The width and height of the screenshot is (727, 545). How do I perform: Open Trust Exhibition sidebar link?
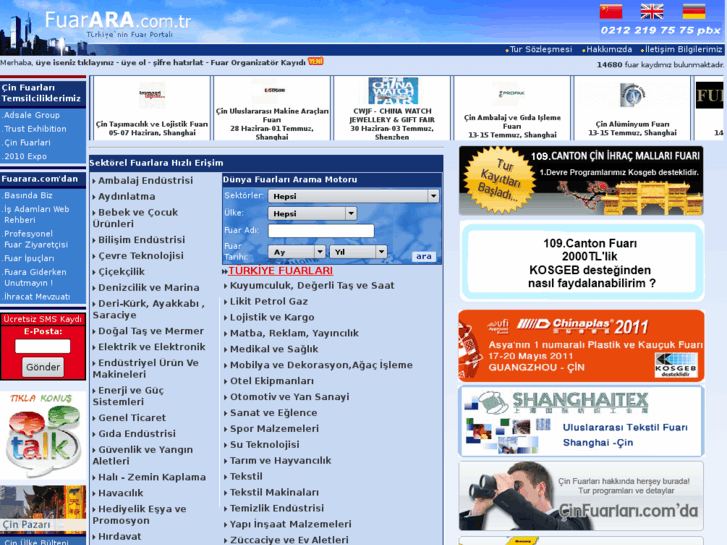(x=35, y=129)
